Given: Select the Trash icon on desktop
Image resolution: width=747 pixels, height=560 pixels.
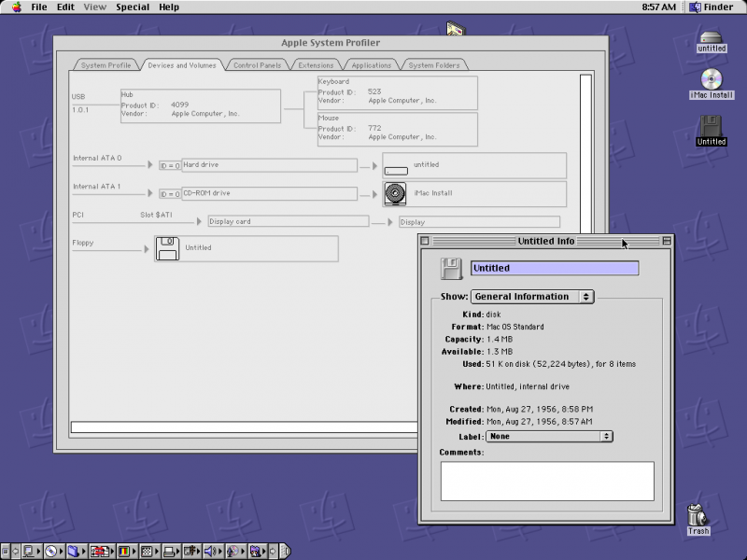Looking at the screenshot, I should (698, 520).
